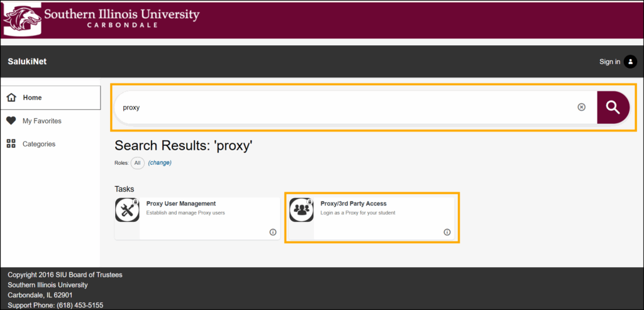This screenshot has width=644, height=310.
Task: Open the Proxy User Management task title
Action: 181,204
